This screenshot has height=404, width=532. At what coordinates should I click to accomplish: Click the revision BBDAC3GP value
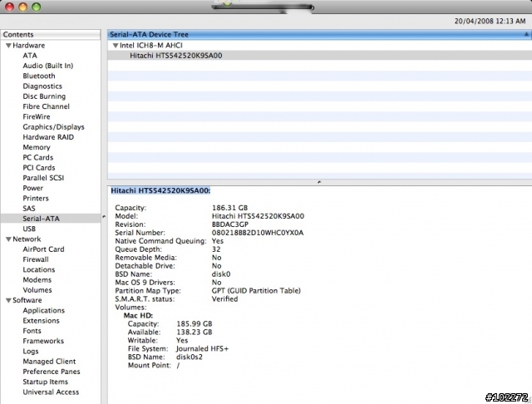point(229,224)
